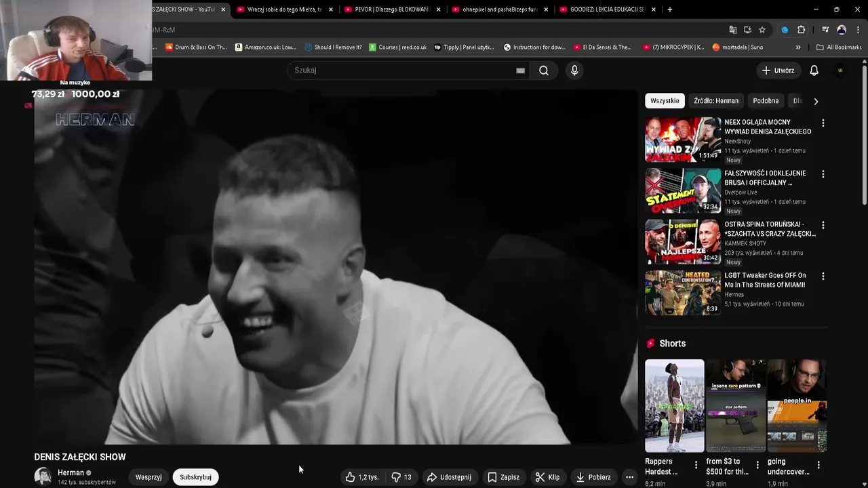Open 'Should I Remove It?' bookmark

tap(333, 47)
